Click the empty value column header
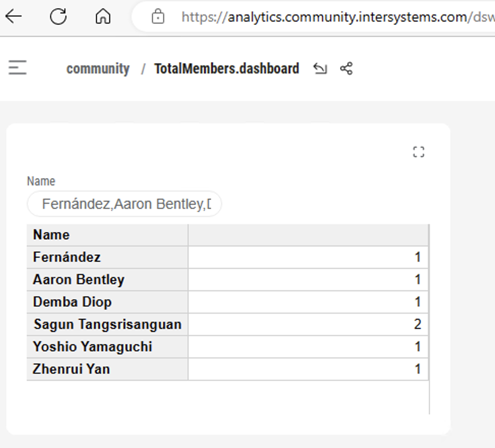The image size is (495, 448). tap(308, 235)
